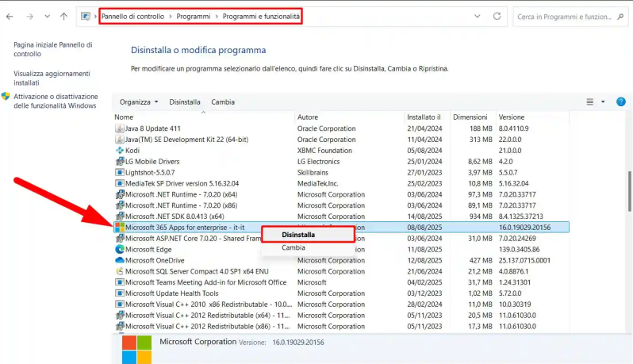Image resolution: width=633 pixels, height=364 pixels.
Task: Sort the list by Installato il column
Action: (x=424, y=117)
